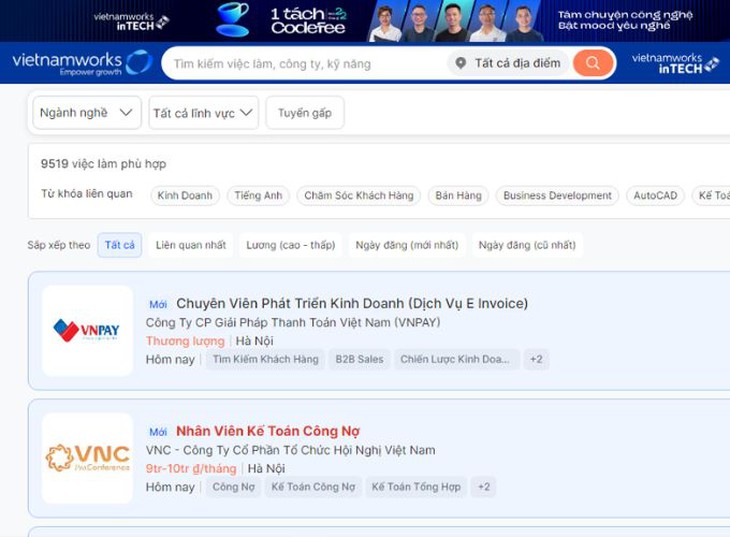Sort by Tất cả tab
The image size is (730, 537).
[x=120, y=245]
